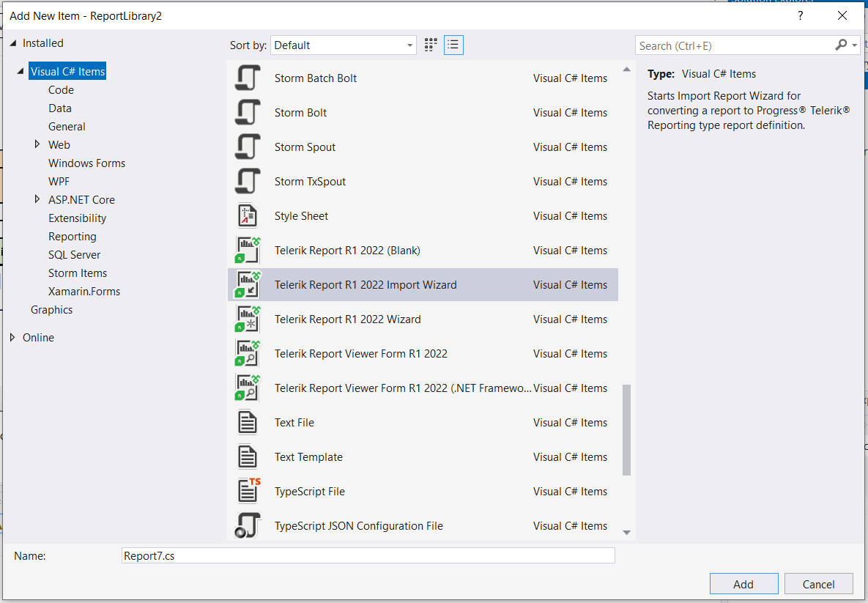Choose TypeScript JSON Configuration File icon
Viewport: 868px width, 603px height.
pos(248,525)
